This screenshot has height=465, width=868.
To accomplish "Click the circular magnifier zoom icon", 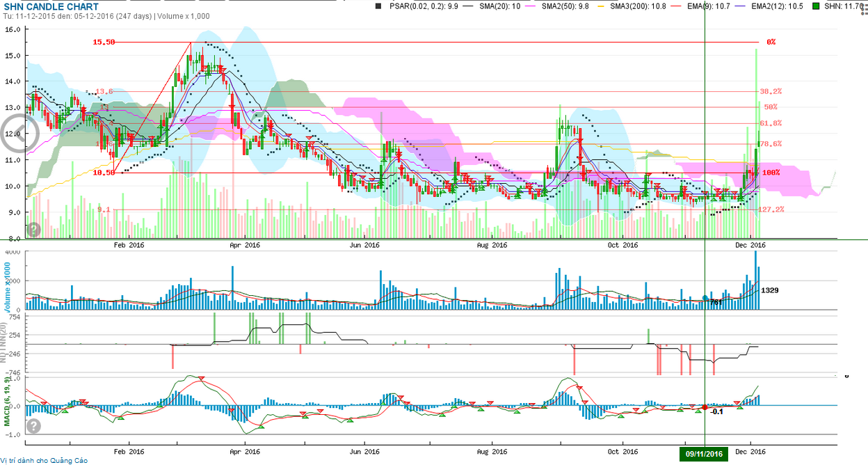I will click(20, 134).
